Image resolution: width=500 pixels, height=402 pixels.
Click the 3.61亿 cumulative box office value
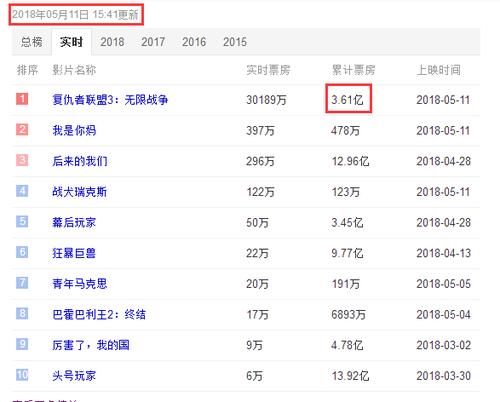(x=347, y=100)
